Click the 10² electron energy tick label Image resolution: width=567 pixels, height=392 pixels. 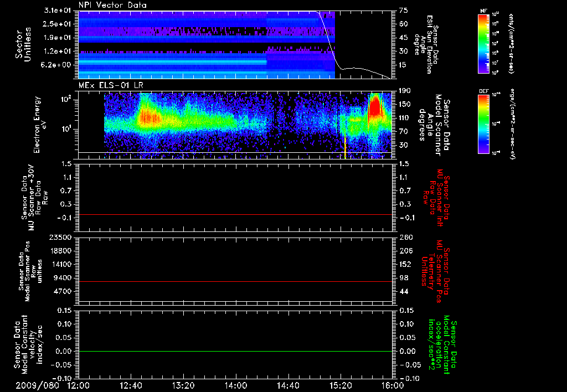(67, 99)
